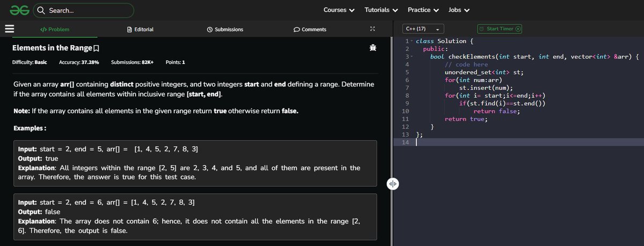This screenshot has height=246, width=644.
Task: Click the 'Examples :' heading
Action: click(x=30, y=129)
